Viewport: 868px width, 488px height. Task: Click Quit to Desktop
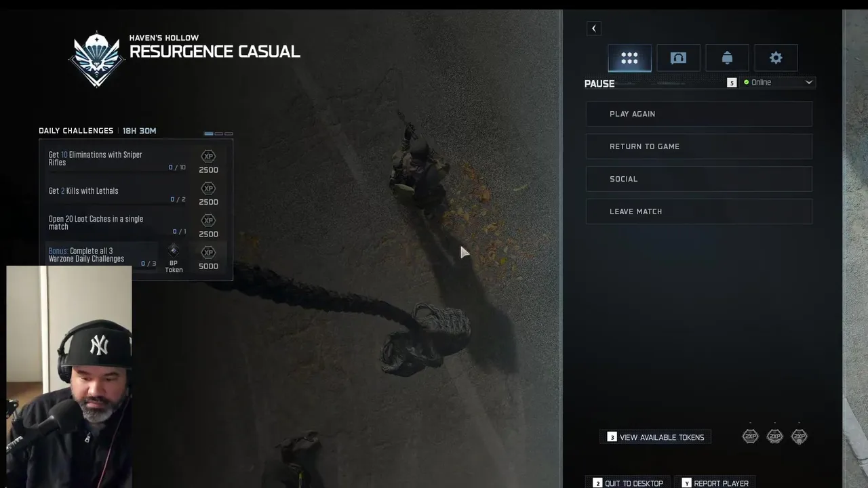click(628, 483)
